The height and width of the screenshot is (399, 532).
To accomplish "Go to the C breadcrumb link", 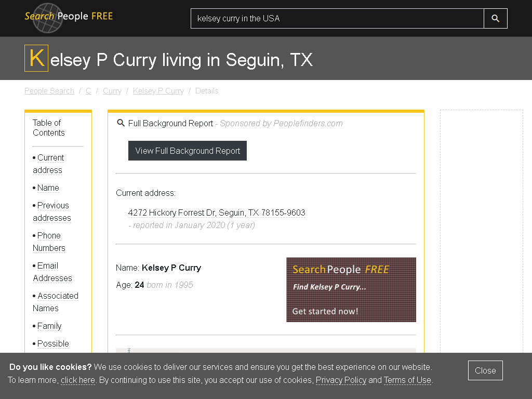I will click(x=88, y=91).
